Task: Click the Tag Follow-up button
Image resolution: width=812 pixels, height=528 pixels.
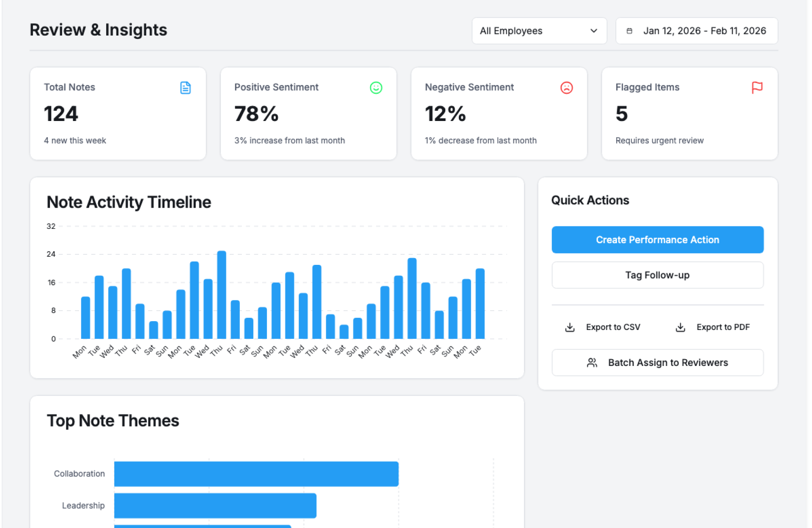Action: pyautogui.click(x=657, y=275)
